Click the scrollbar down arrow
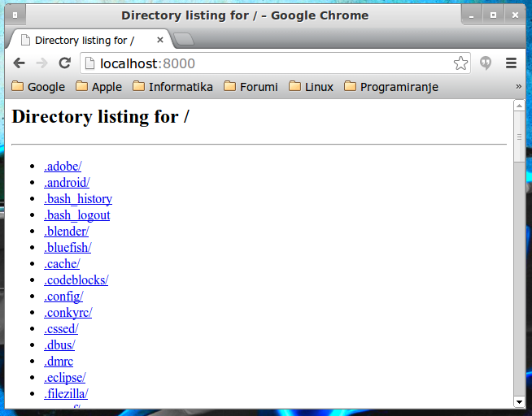Image resolution: width=532 pixels, height=416 pixels. point(520,401)
